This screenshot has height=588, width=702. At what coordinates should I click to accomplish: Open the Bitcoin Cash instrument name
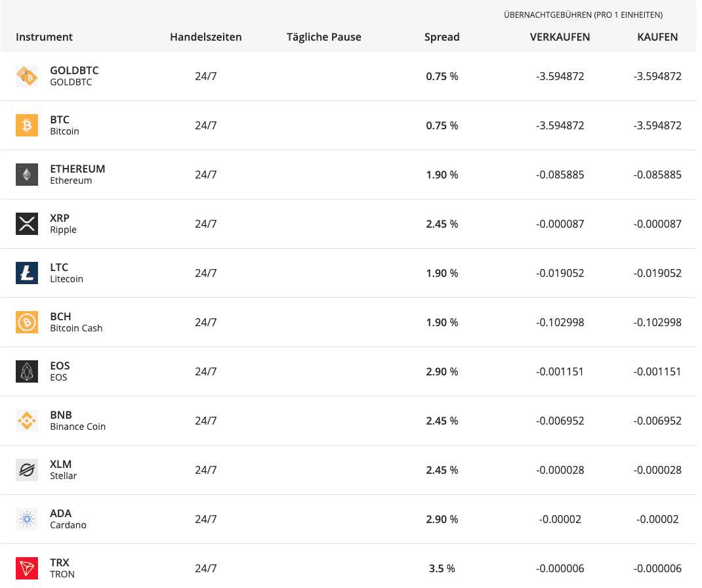76,328
